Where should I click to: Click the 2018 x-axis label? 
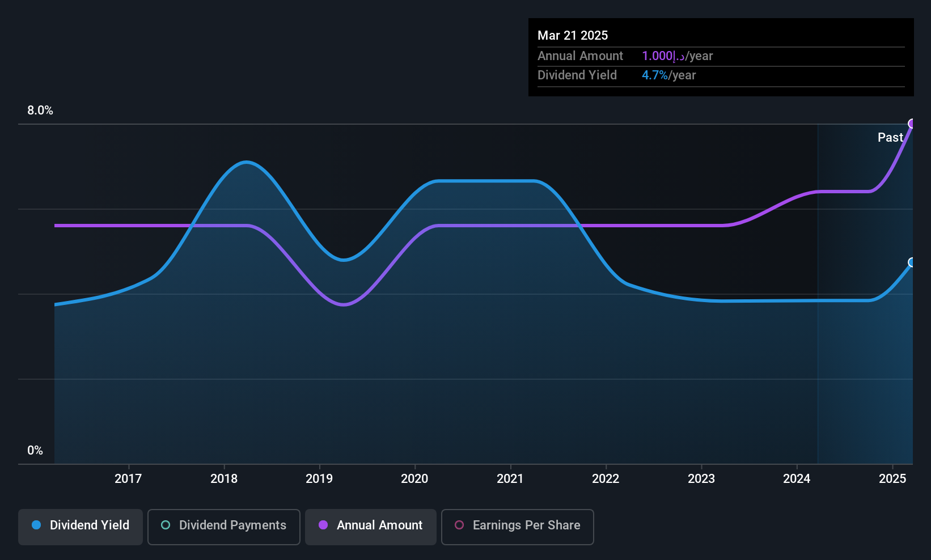pyautogui.click(x=224, y=478)
